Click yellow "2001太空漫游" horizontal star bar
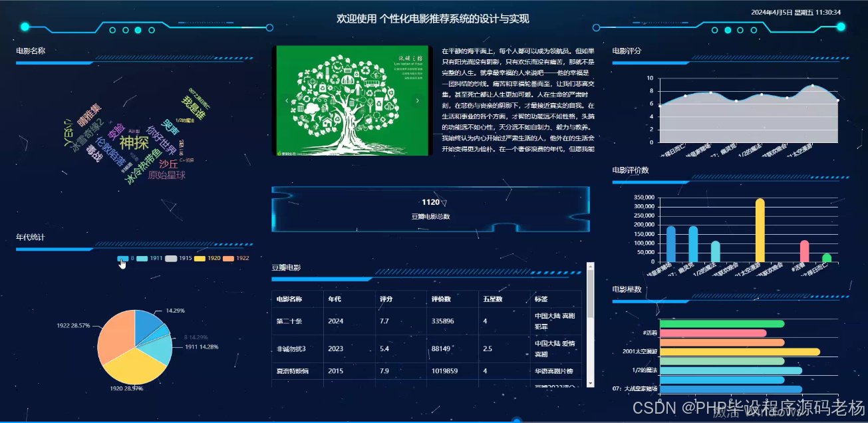The image size is (868, 423). 740,352
